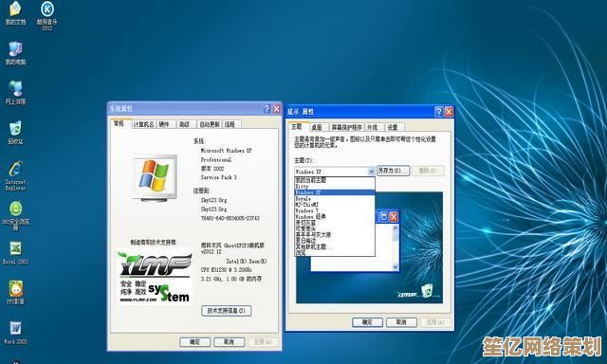Switch to the 外观 tab
The height and width of the screenshot is (364, 607).
[373, 127]
